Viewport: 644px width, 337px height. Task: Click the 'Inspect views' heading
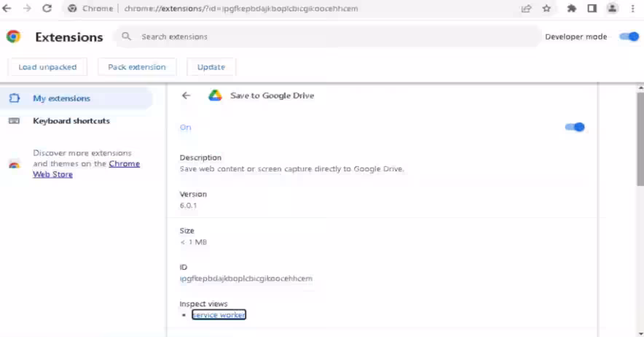[x=203, y=303]
